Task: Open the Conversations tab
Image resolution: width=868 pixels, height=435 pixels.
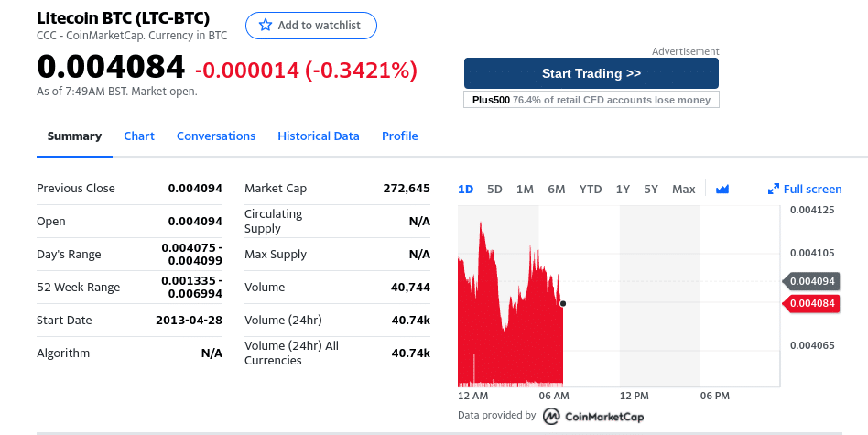Action: click(x=216, y=136)
